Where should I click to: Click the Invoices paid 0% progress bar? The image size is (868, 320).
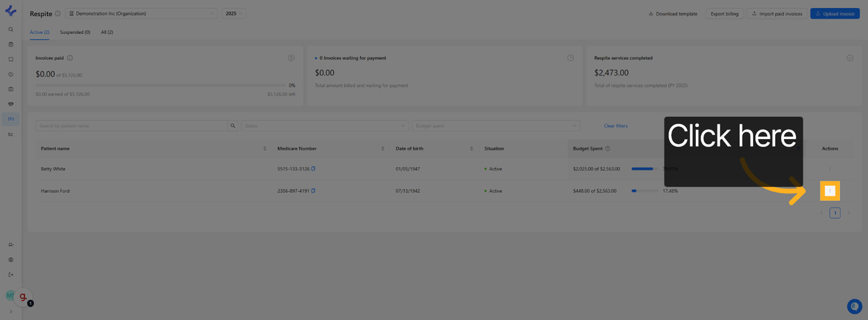160,86
